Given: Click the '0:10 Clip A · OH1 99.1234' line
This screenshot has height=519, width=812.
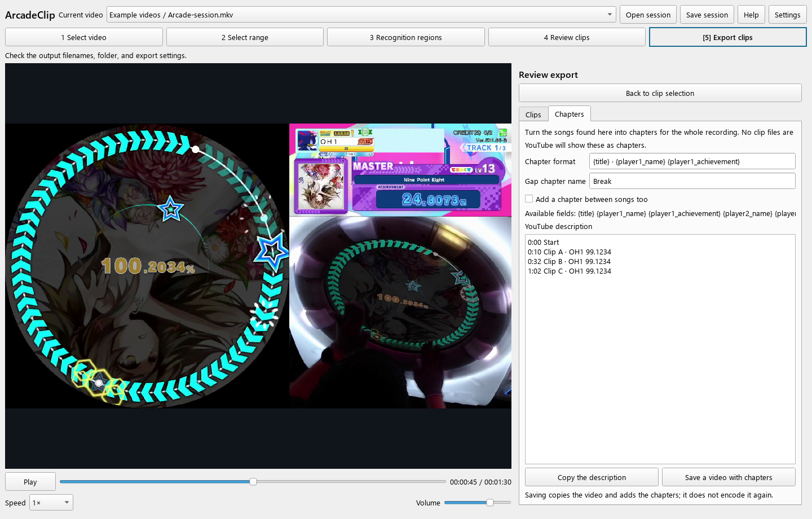Looking at the screenshot, I should (x=570, y=252).
